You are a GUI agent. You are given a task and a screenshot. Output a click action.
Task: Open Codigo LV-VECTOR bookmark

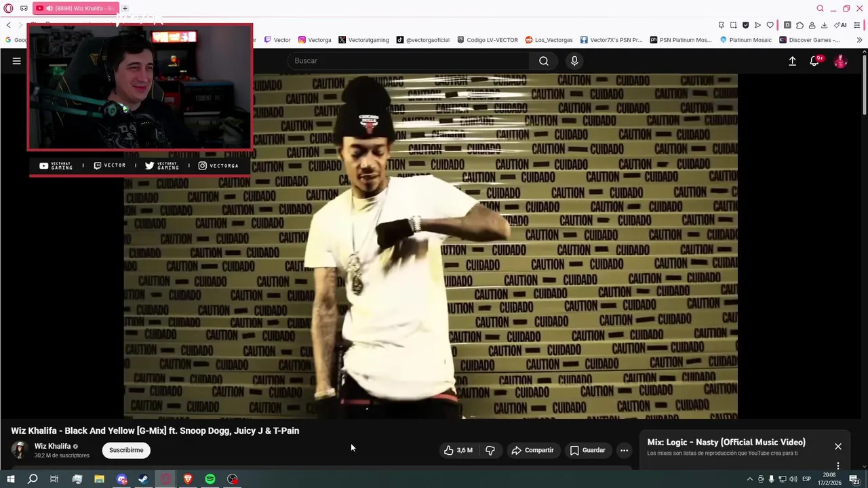tap(488, 40)
